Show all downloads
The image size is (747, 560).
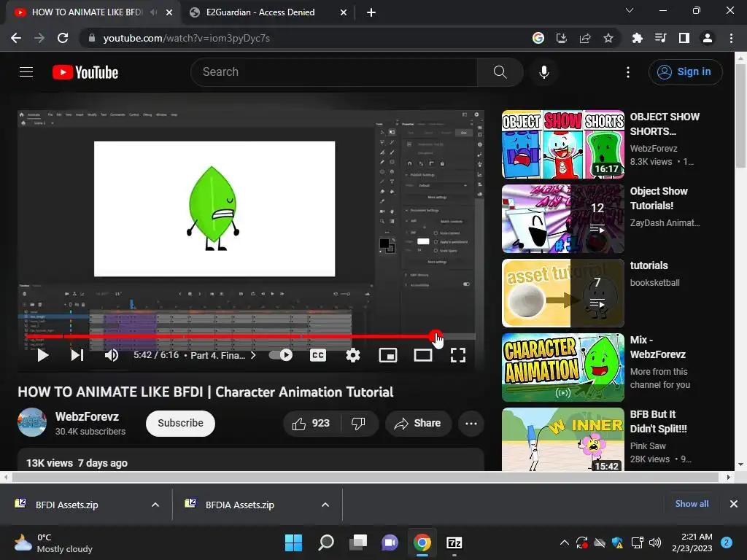(692, 504)
